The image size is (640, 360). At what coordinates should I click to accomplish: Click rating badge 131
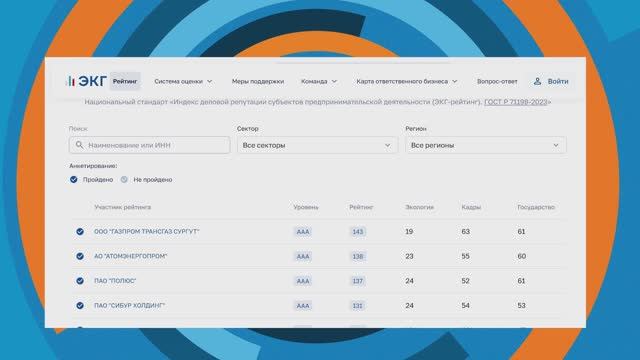358,305
